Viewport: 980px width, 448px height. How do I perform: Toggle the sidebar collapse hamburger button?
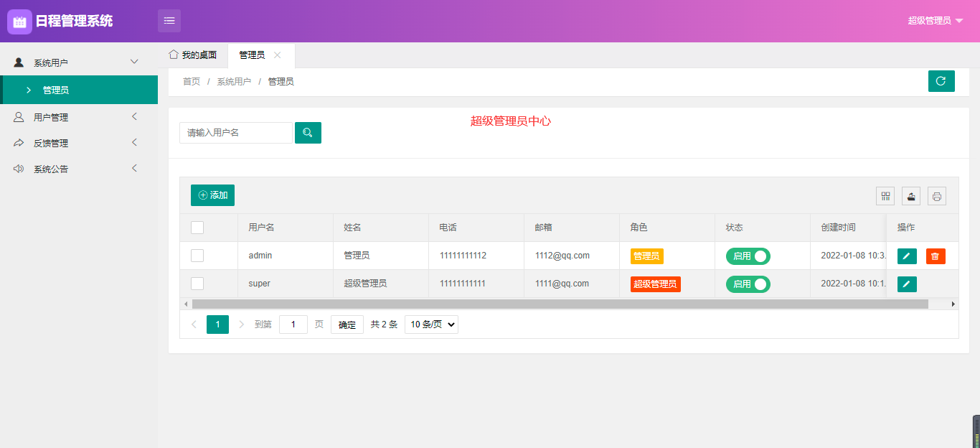[169, 21]
